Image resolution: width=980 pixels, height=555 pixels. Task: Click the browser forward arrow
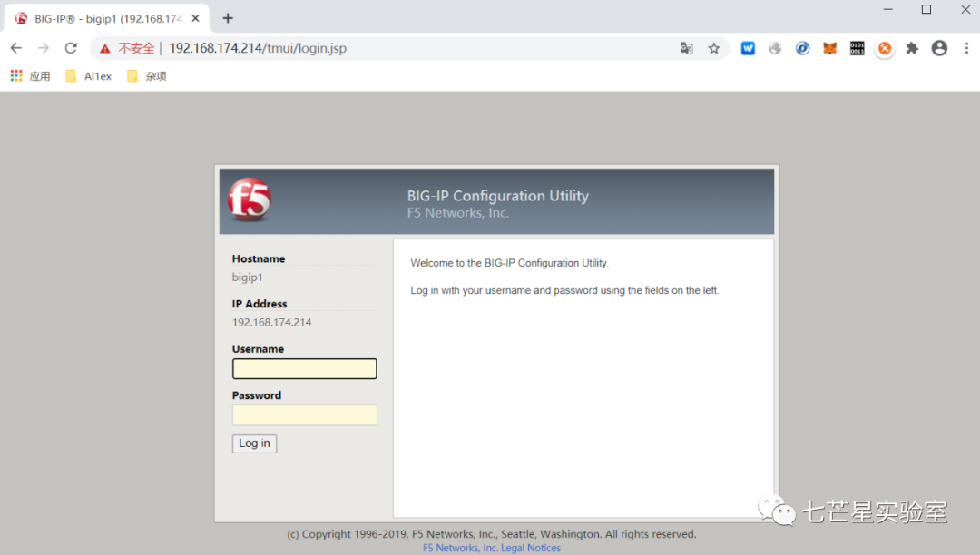click(x=44, y=48)
